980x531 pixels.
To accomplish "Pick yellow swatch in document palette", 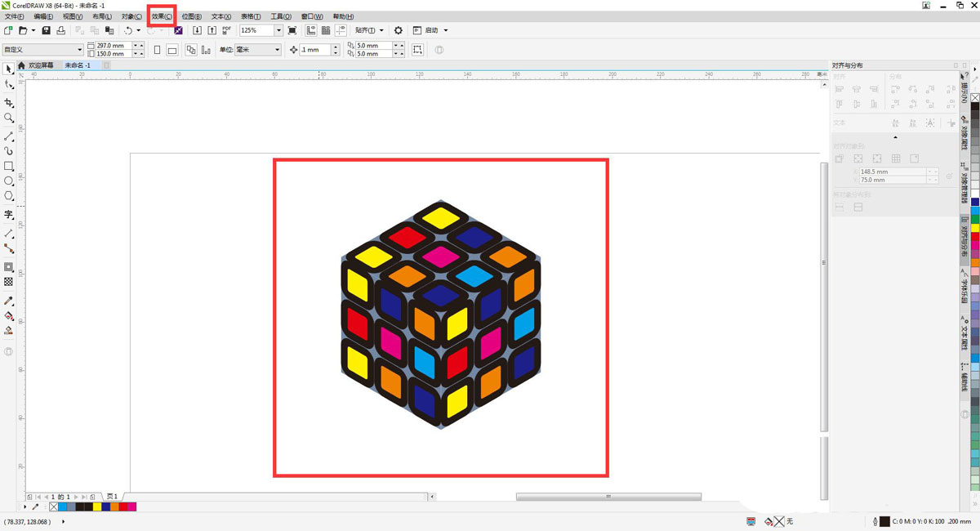I will coord(97,507).
